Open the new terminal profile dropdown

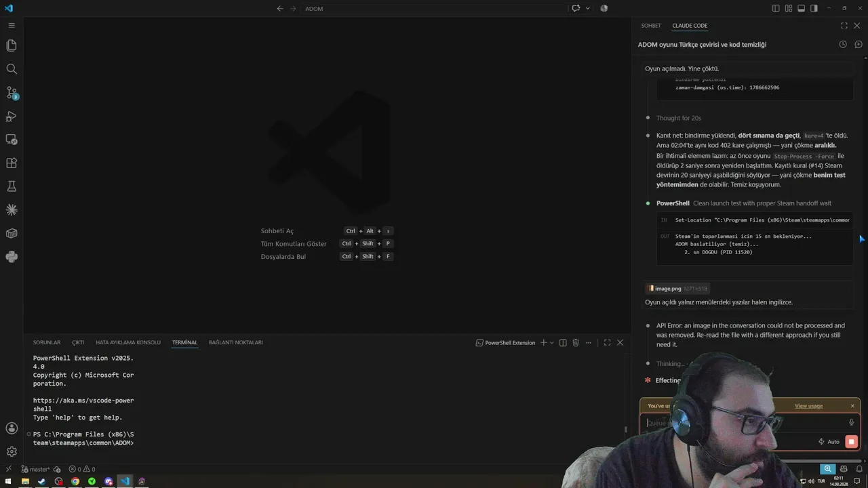click(x=552, y=343)
